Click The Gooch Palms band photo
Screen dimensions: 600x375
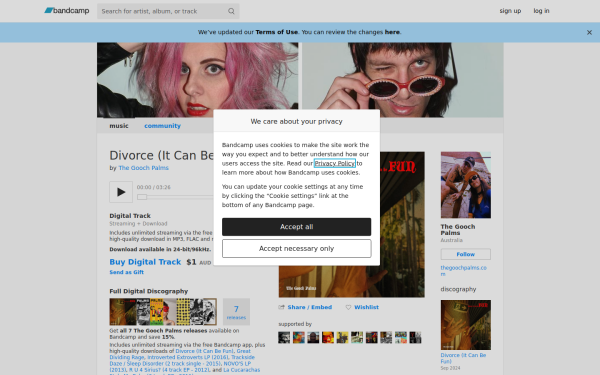click(466, 185)
